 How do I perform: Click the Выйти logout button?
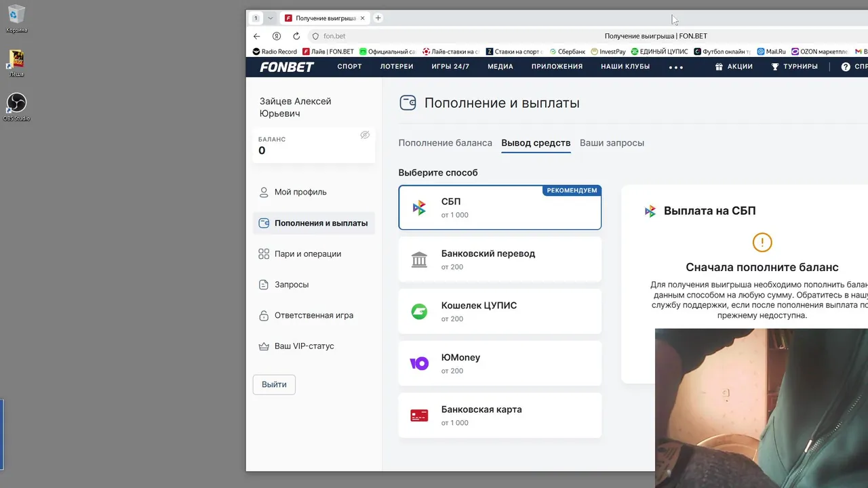coord(274,384)
